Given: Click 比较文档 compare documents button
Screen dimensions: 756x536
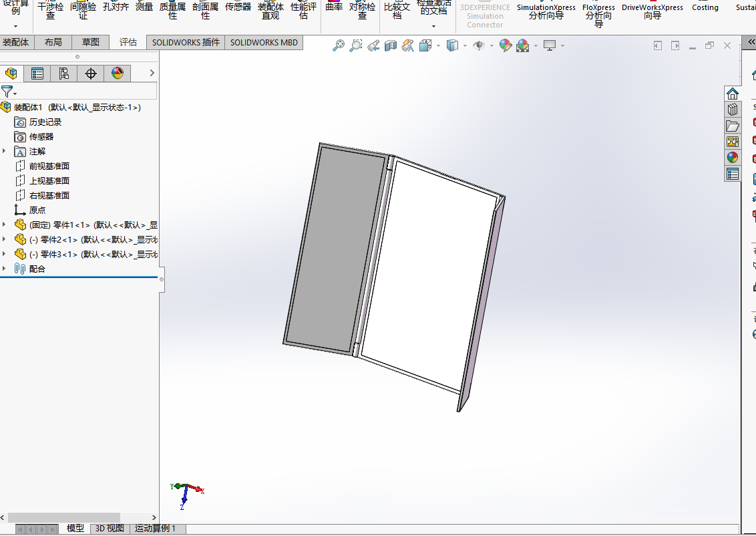Looking at the screenshot, I should click(397, 11).
